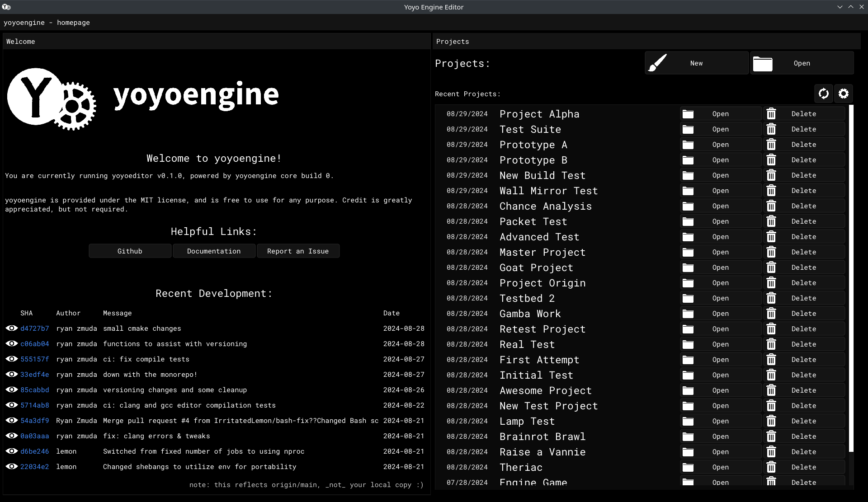The height and width of the screenshot is (502, 868).
Task: Click the paintbrush New project icon
Action: coord(657,63)
